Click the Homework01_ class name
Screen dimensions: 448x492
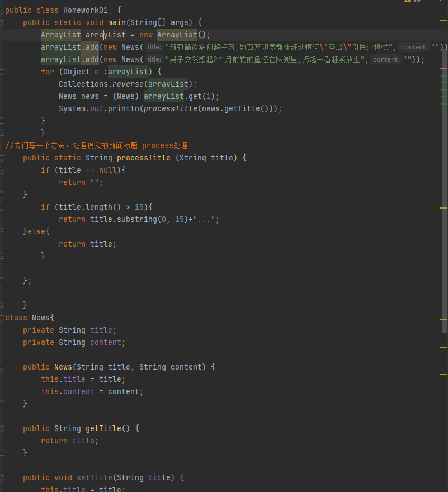point(88,11)
